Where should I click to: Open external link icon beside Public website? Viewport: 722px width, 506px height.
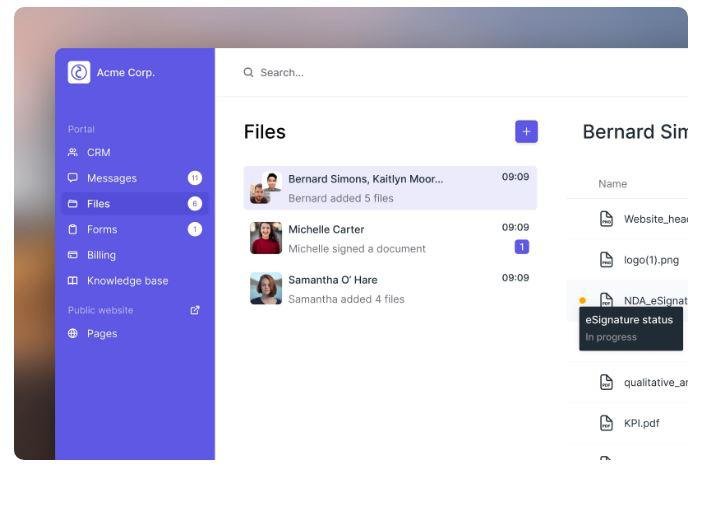195,310
